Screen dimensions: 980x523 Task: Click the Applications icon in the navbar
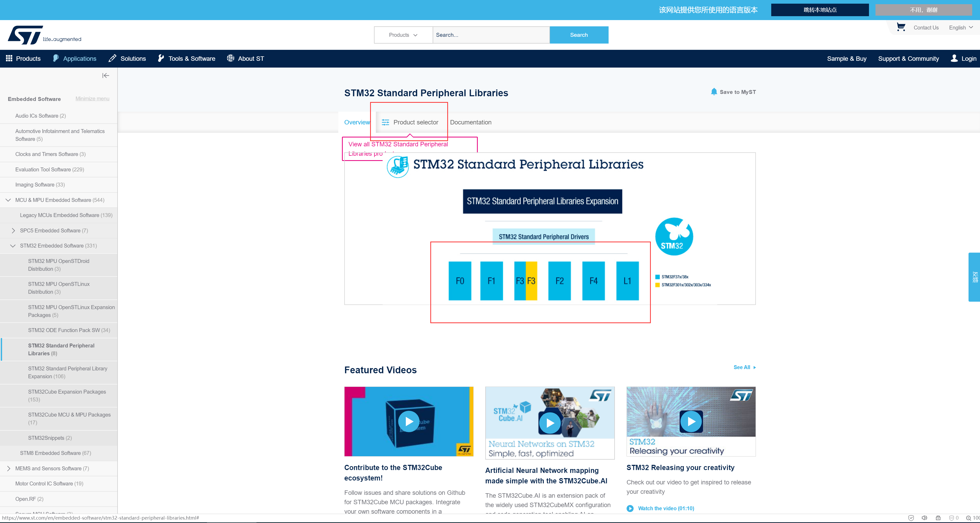[56, 58]
